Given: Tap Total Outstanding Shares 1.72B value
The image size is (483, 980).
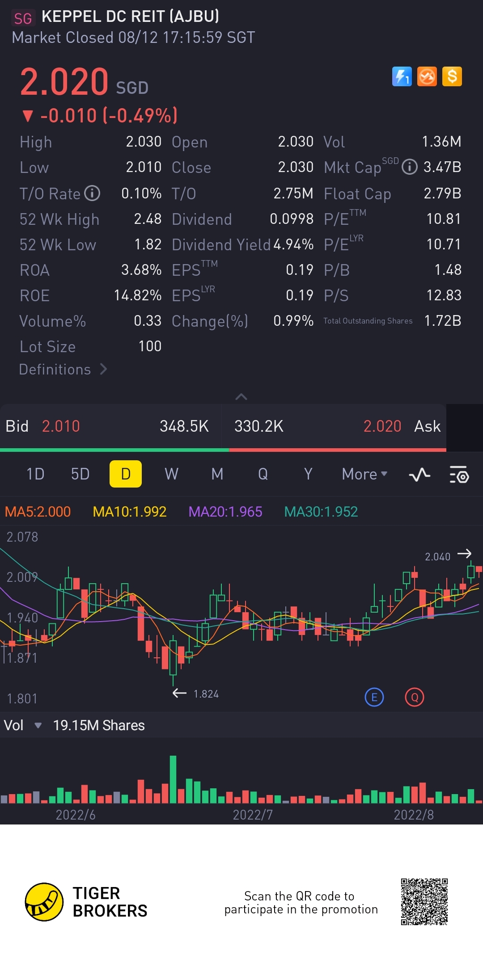Looking at the screenshot, I should (x=442, y=321).
